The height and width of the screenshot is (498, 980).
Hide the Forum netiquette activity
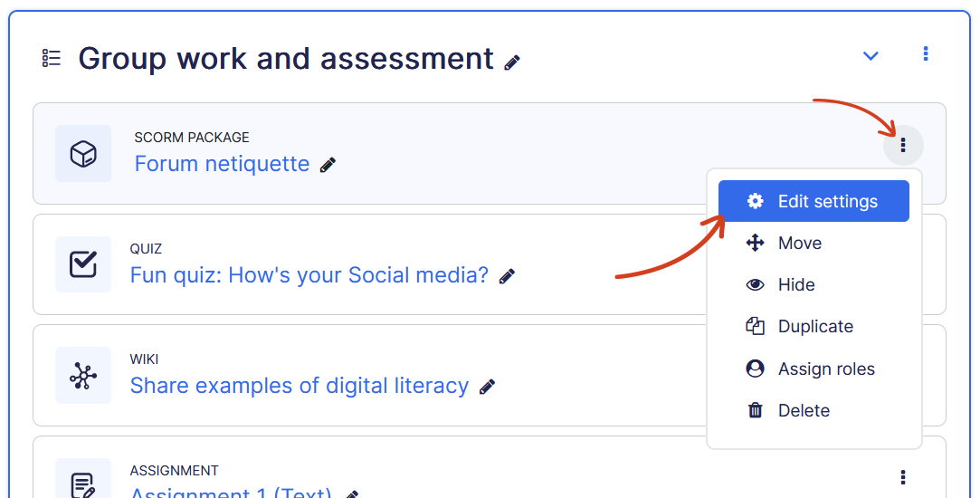pos(795,284)
